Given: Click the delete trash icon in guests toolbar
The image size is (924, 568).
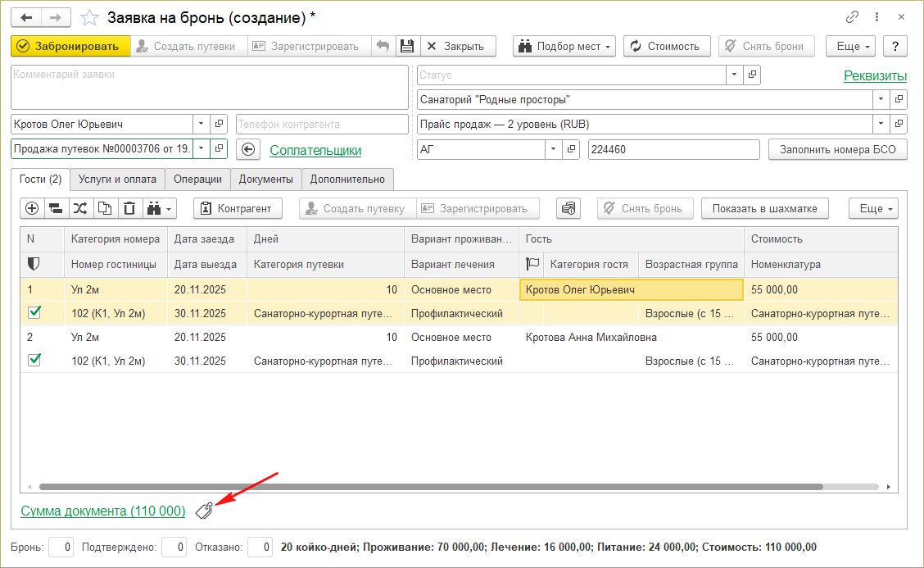Looking at the screenshot, I should point(129,208).
